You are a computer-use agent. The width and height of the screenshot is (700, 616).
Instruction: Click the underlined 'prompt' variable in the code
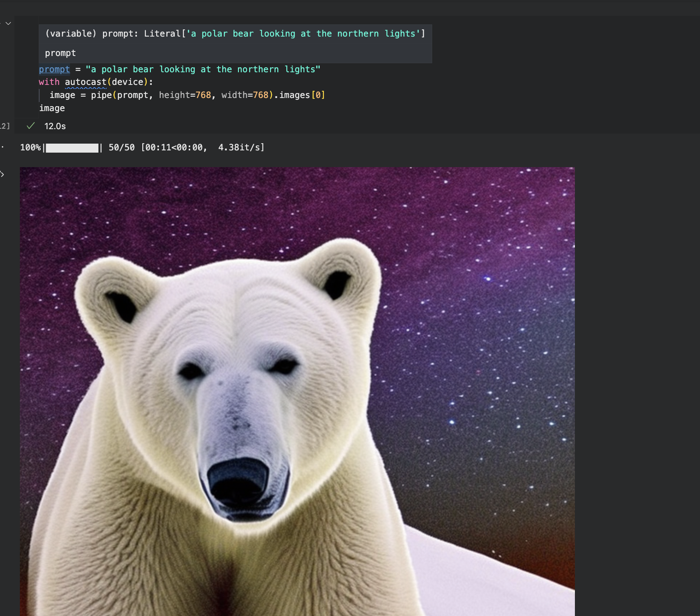(x=54, y=69)
